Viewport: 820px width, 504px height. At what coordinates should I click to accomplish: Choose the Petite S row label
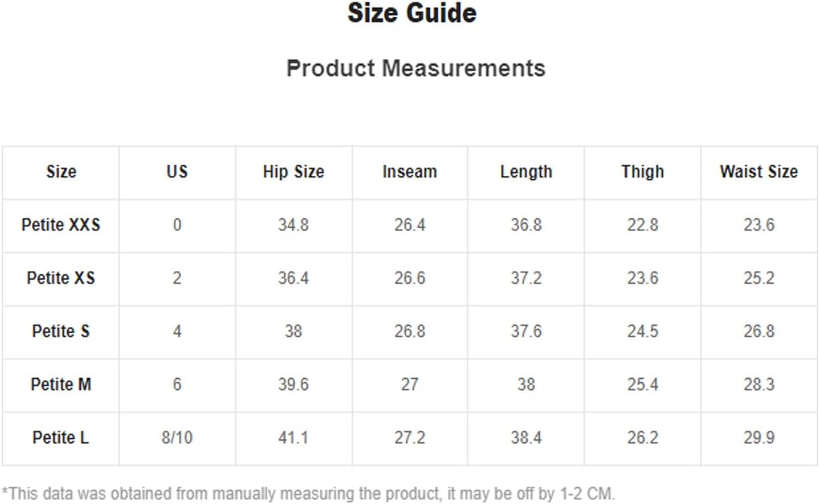pyautogui.click(x=61, y=331)
